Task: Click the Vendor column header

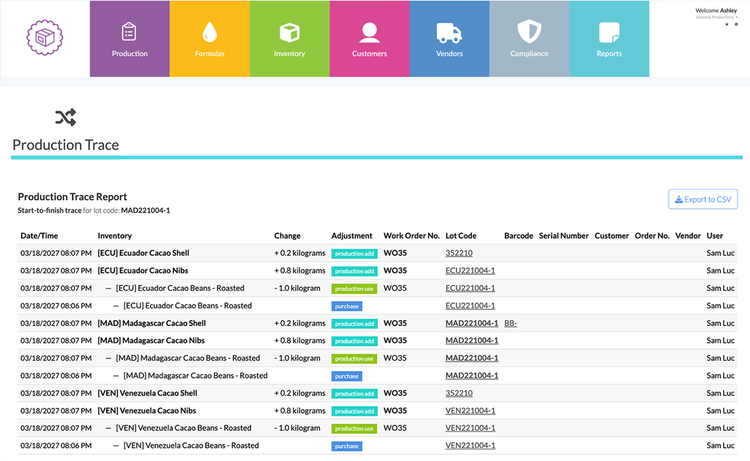Action: [x=688, y=236]
